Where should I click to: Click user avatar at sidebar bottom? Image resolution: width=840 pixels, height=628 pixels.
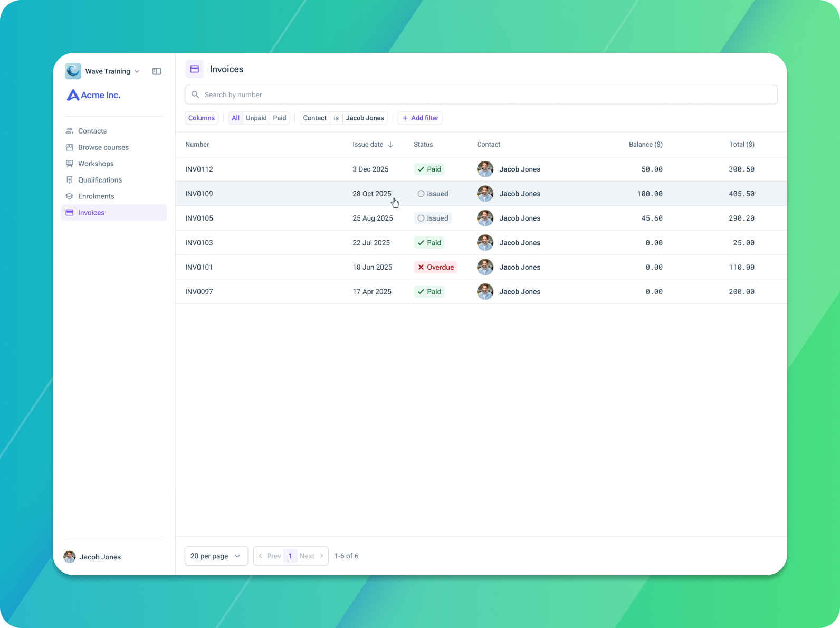70,557
